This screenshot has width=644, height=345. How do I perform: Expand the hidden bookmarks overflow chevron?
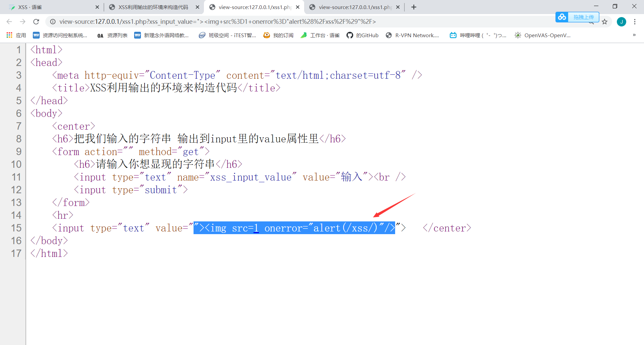[x=634, y=35]
